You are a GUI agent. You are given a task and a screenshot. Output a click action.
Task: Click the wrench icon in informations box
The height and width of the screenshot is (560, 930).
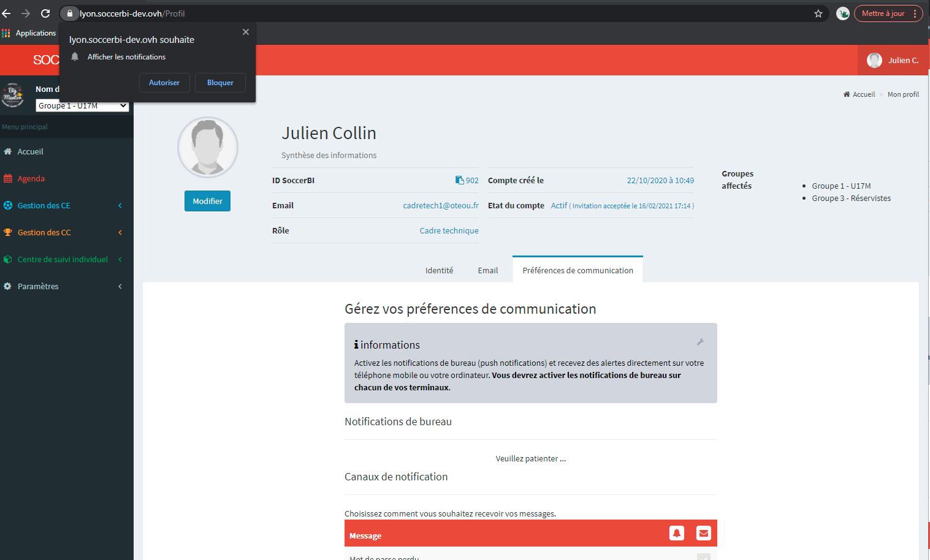coord(700,342)
